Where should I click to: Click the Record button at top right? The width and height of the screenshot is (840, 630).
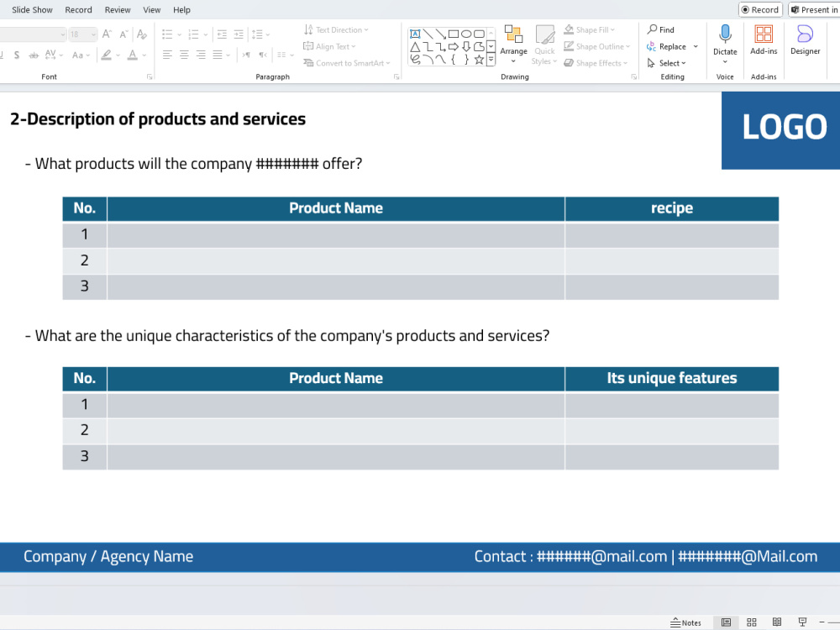(x=760, y=9)
